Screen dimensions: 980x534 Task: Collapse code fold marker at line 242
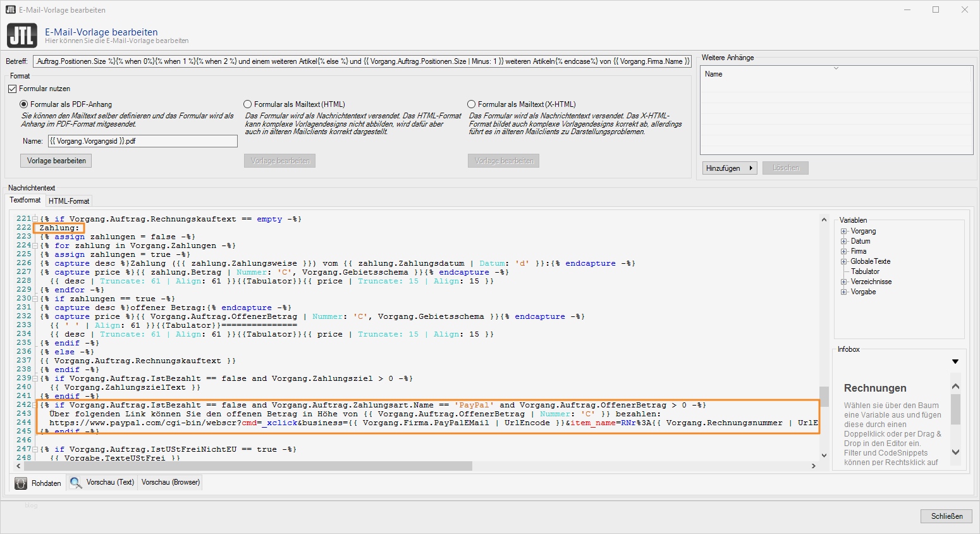click(x=35, y=405)
